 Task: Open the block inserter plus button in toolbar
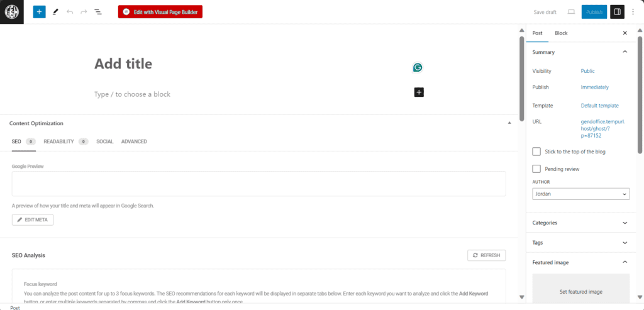(x=40, y=12)
